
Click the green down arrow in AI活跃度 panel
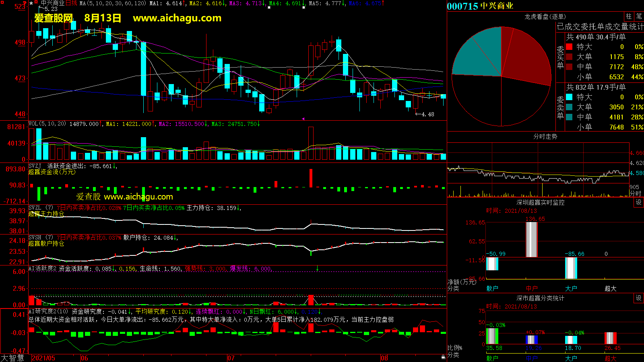[317, 268]
